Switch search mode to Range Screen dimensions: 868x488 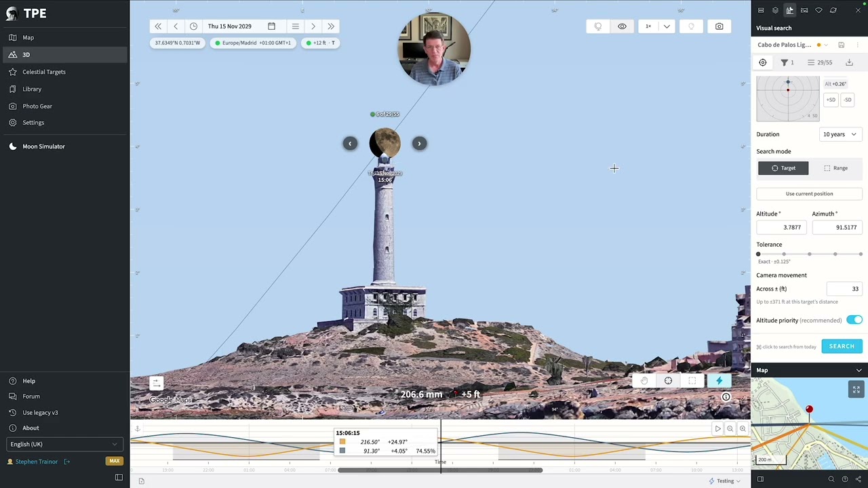(x=835, y=168)
